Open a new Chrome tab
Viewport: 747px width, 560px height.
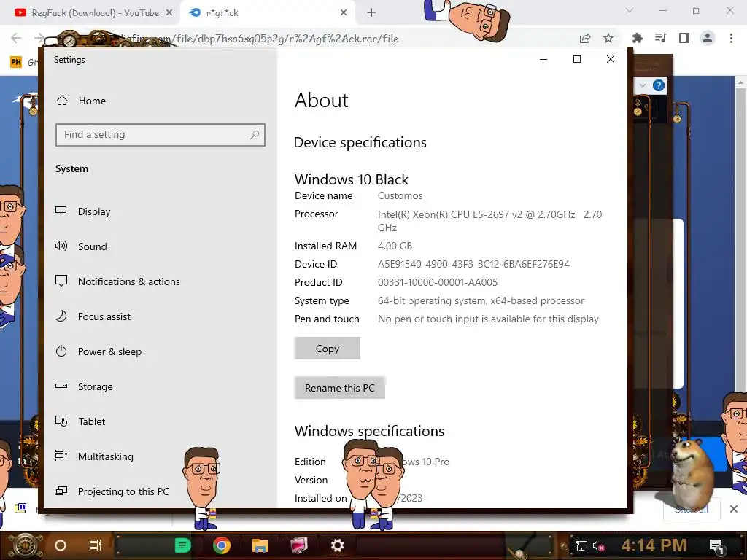[371, 13]
